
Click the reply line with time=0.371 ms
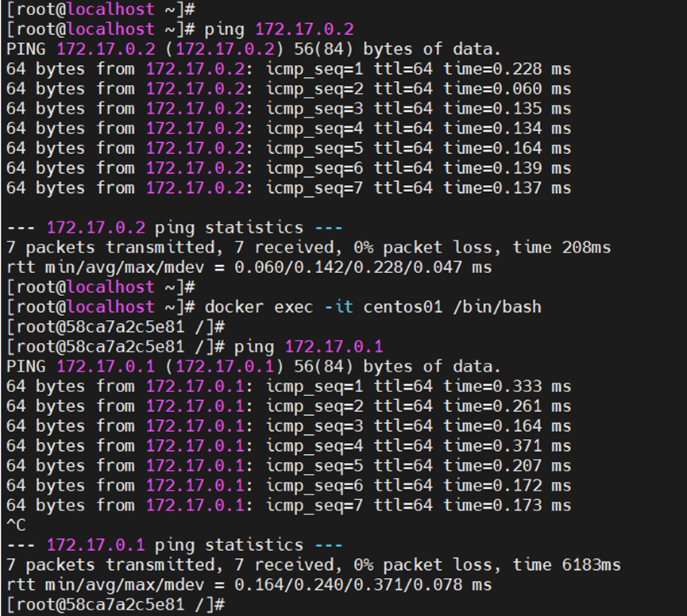pos(289,445)
